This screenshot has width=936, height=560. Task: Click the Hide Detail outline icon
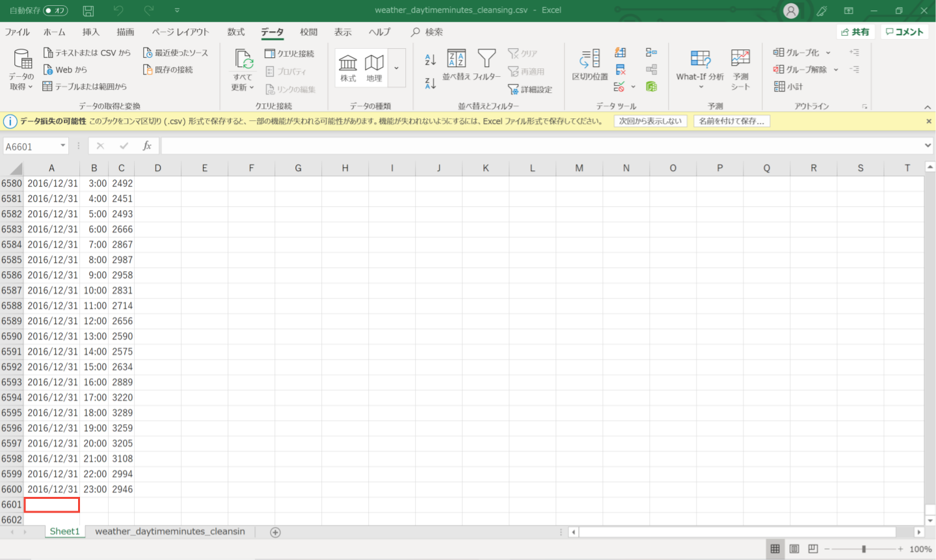tap(854, 70)
